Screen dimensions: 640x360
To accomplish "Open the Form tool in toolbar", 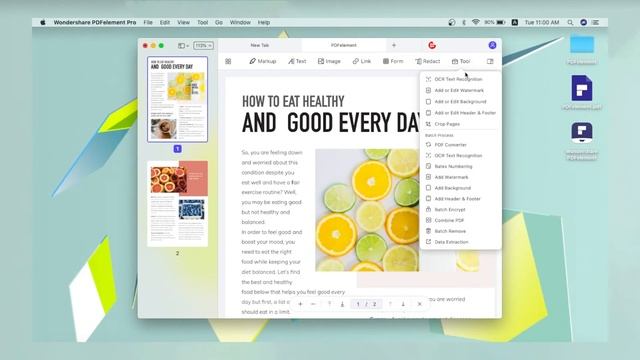I will click(393, 61).
